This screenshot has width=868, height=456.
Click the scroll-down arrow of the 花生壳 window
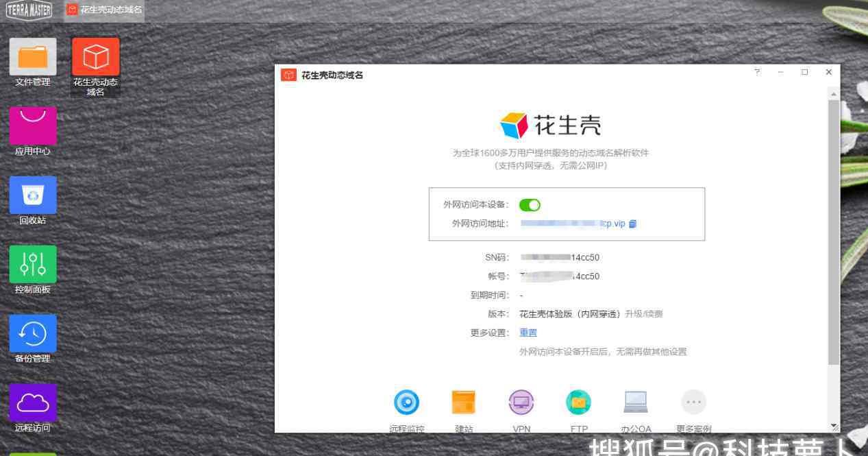pos(834,427)
